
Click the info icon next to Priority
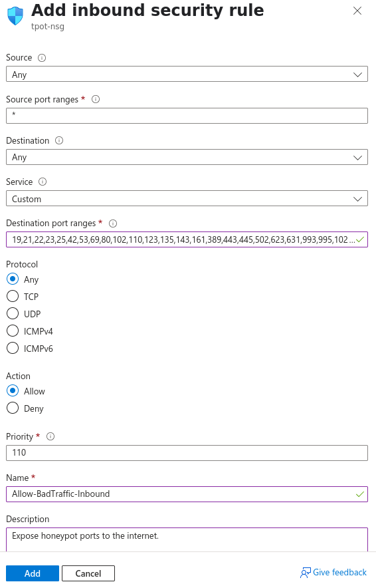click(x=50, y=436)
